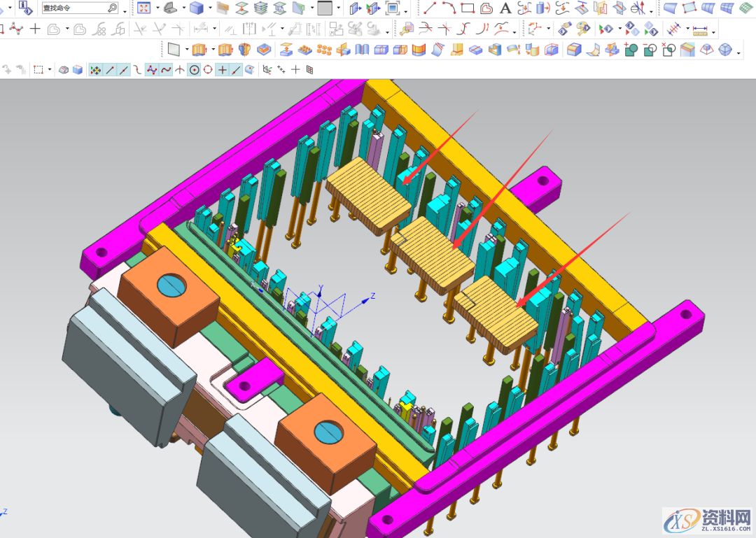Screen dimensions: 756x538
Task: Toggle the Quadrant Point snap option
Action: tap(208, 70)
